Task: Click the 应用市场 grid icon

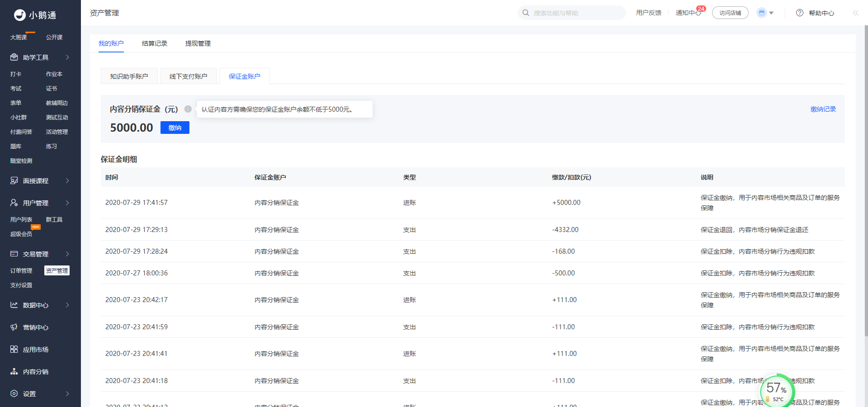Action: coord(14,350)
